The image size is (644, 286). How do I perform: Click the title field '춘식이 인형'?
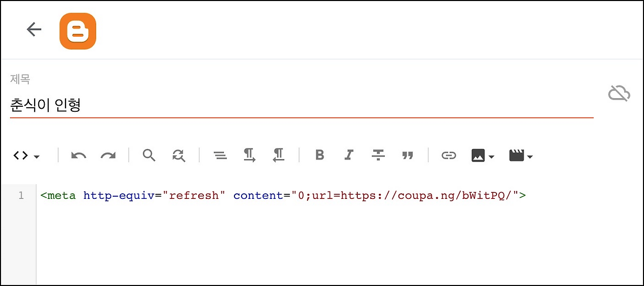click(302, 105)
